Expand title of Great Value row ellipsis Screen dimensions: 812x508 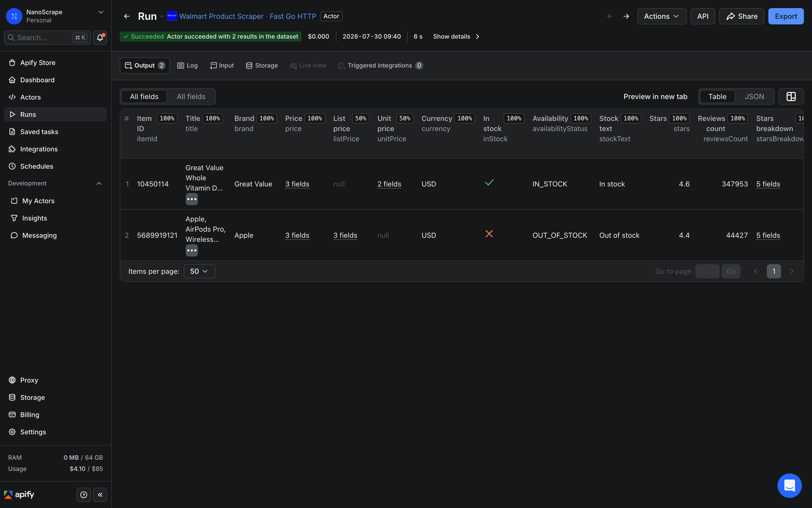point(192,199)
